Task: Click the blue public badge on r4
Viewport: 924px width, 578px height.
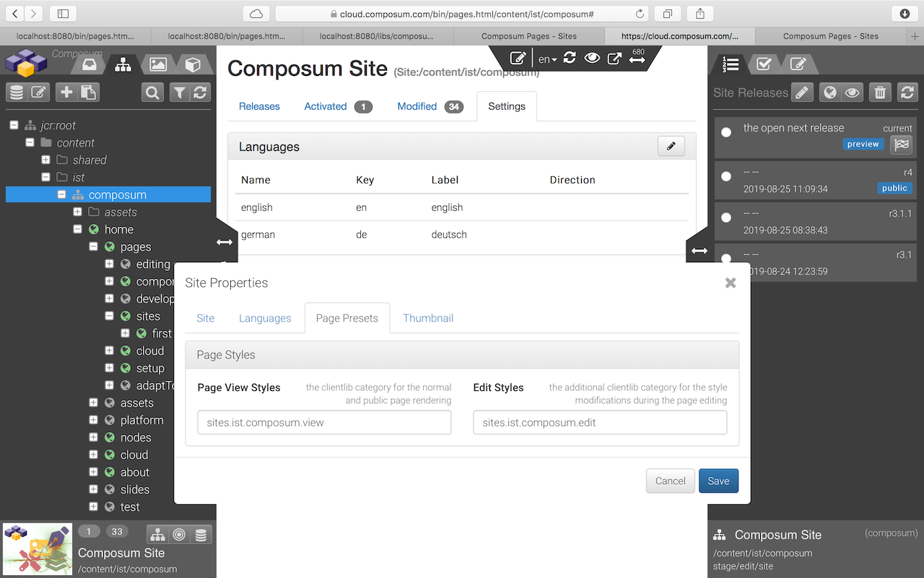Action: coord(894,189)
